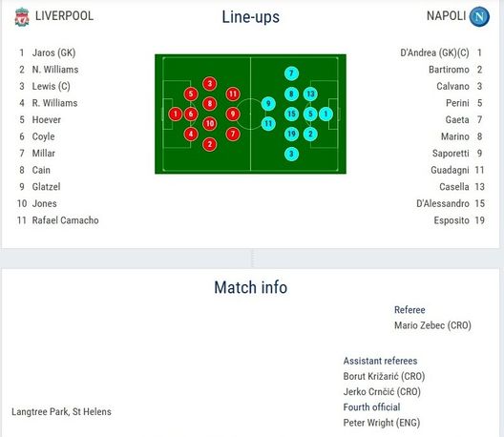Click the Match info section heading
This screenshot has width=504, height=437.
pos(250,287)
